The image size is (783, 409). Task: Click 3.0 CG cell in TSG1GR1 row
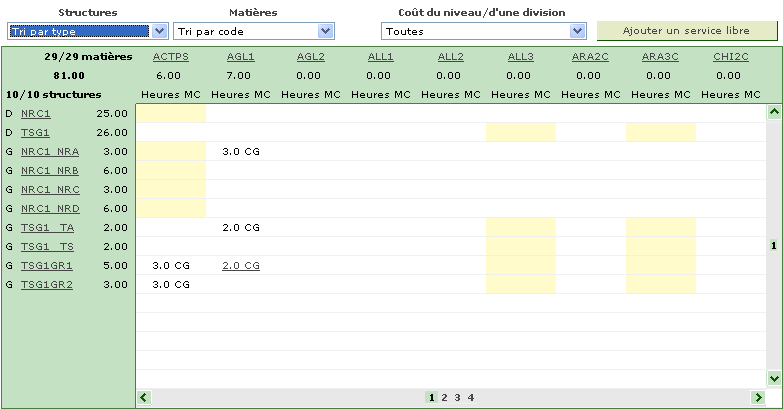(171, 265)
